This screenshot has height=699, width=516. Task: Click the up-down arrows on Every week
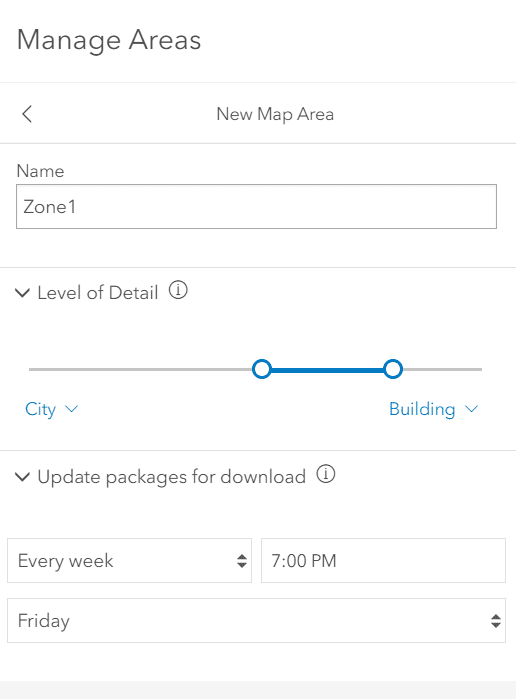(x=242, y=561)
